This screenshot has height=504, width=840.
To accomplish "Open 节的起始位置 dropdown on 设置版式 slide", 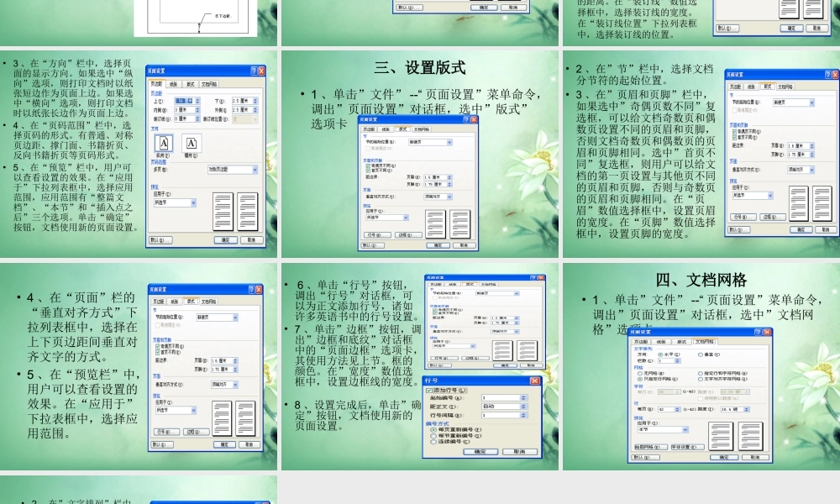I will coord(430,142).
